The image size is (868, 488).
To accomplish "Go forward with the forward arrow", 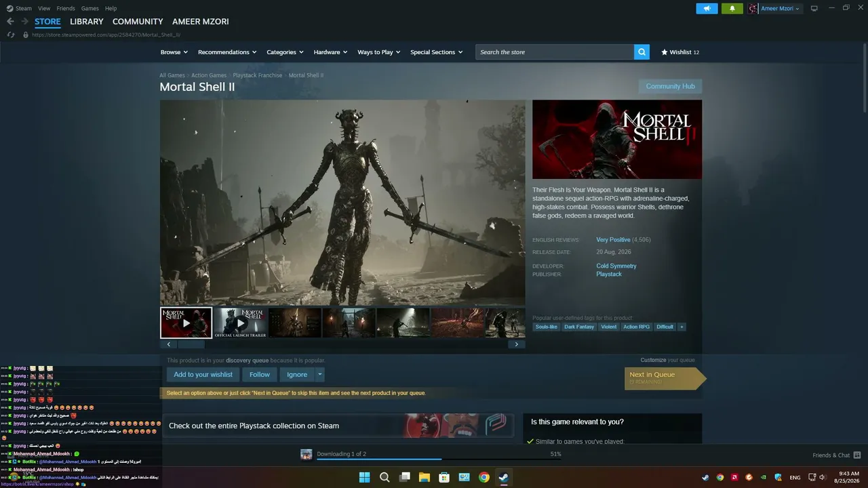I will click(x=24, y=22).
